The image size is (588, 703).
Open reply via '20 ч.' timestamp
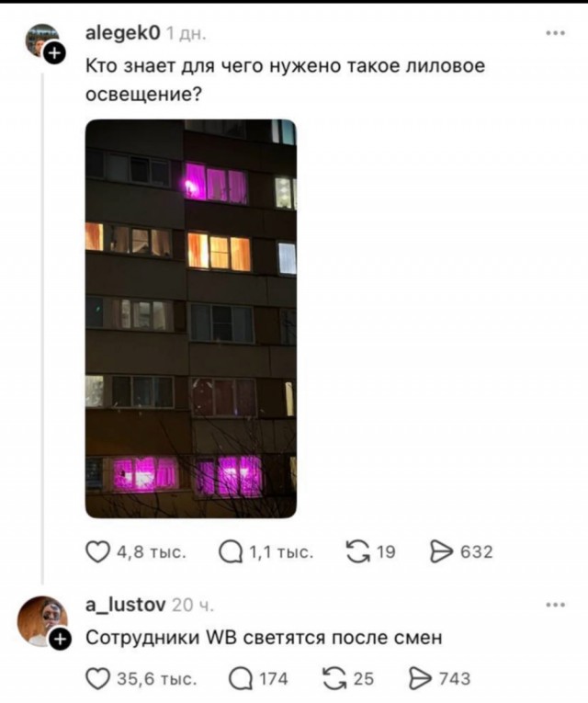click(x=193, y=606)
